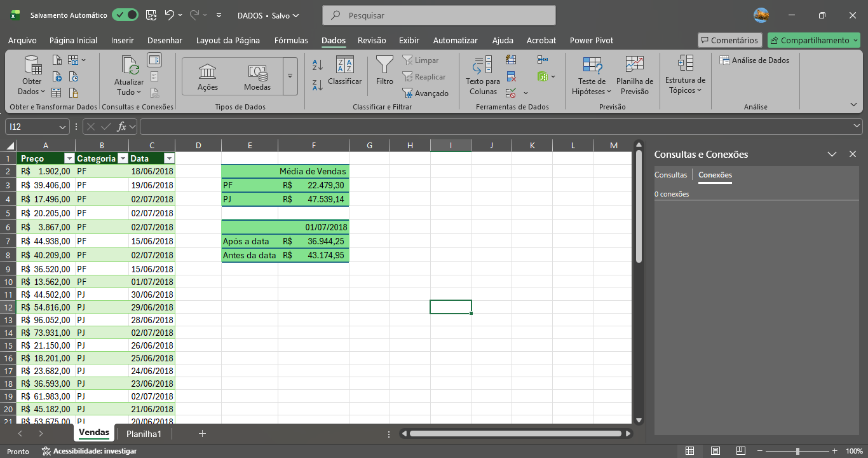Open the Preço column filter dropdown
The height and width of the screenshot is (458, 868).
pyautogui.click(x=69, y=158)
